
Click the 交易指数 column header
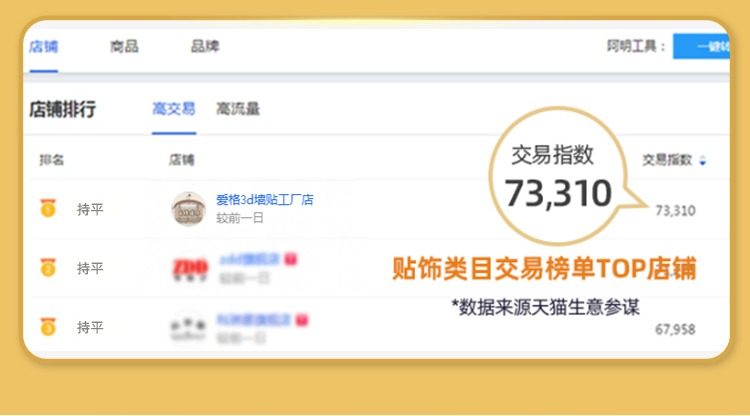(667, 160)
